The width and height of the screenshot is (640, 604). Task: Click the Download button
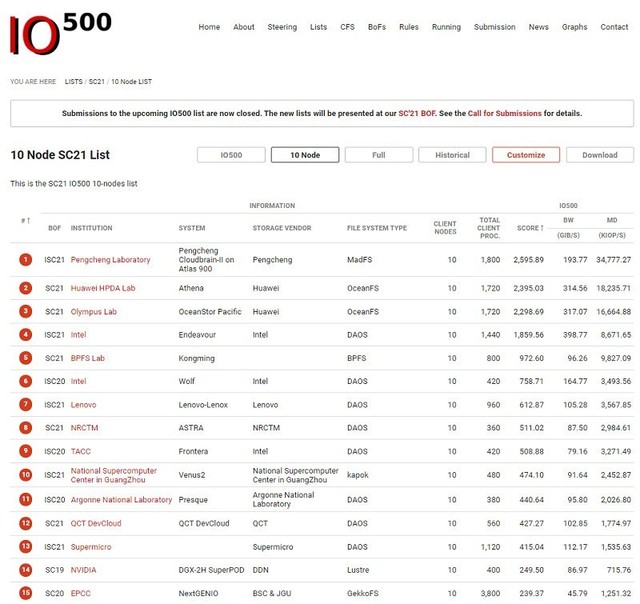pos(600,155)
